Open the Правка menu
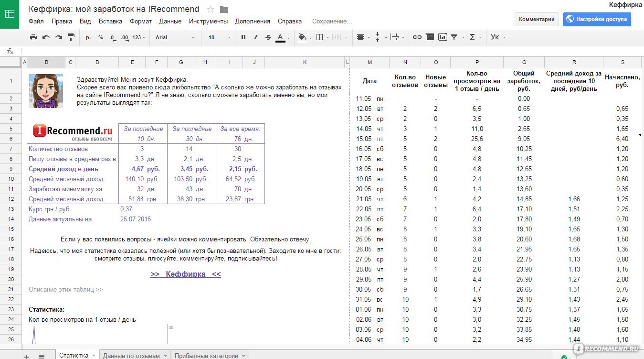Screen dimensions: 644x359 (62, 21)
